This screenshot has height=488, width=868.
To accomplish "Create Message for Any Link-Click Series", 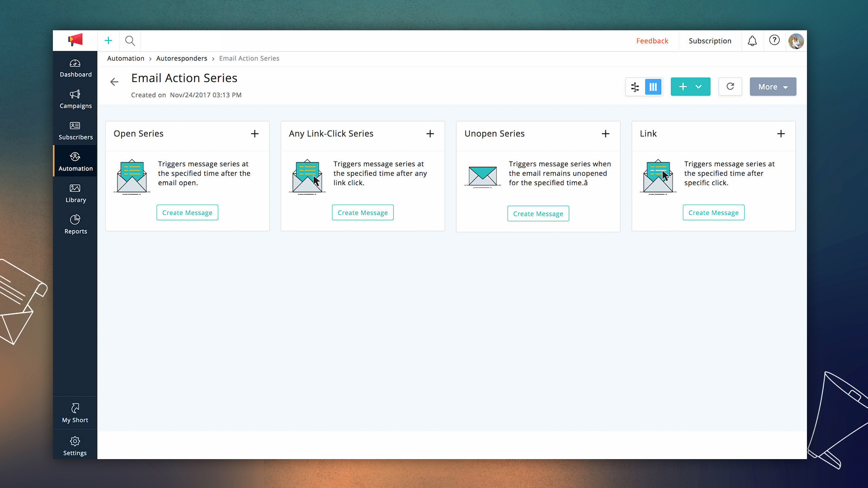I will [x=363, y=212].
